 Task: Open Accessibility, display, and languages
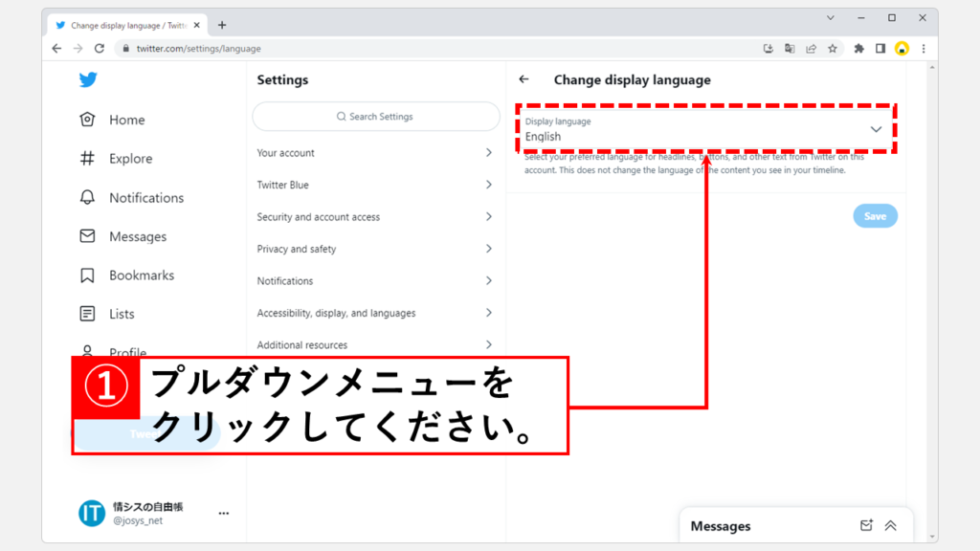[x=375, y=313]
